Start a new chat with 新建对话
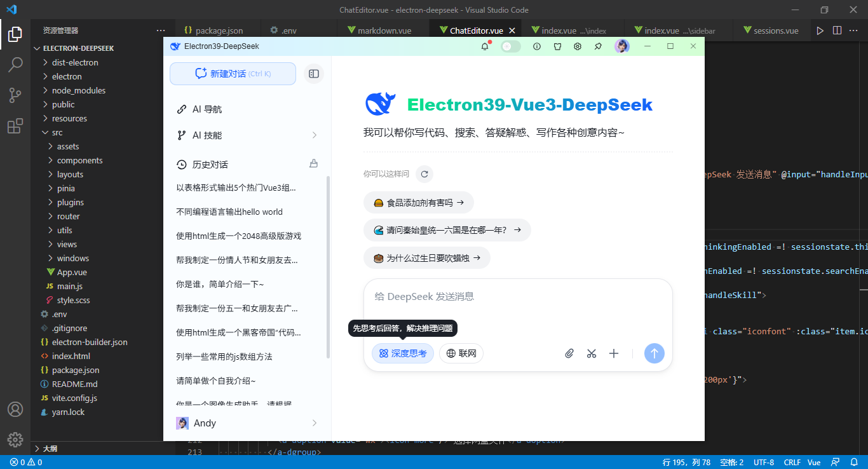This screenshot has width=868, height=469. [x=233, y=74]
